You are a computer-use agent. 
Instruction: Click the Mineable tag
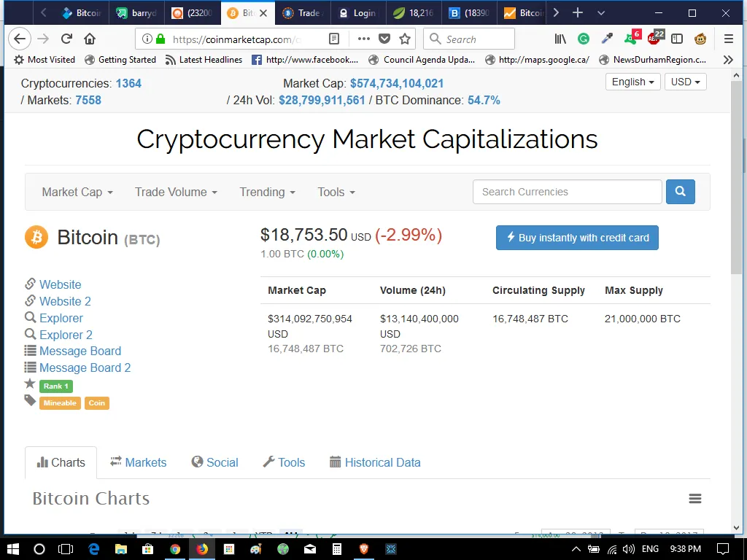click(60, 402)
